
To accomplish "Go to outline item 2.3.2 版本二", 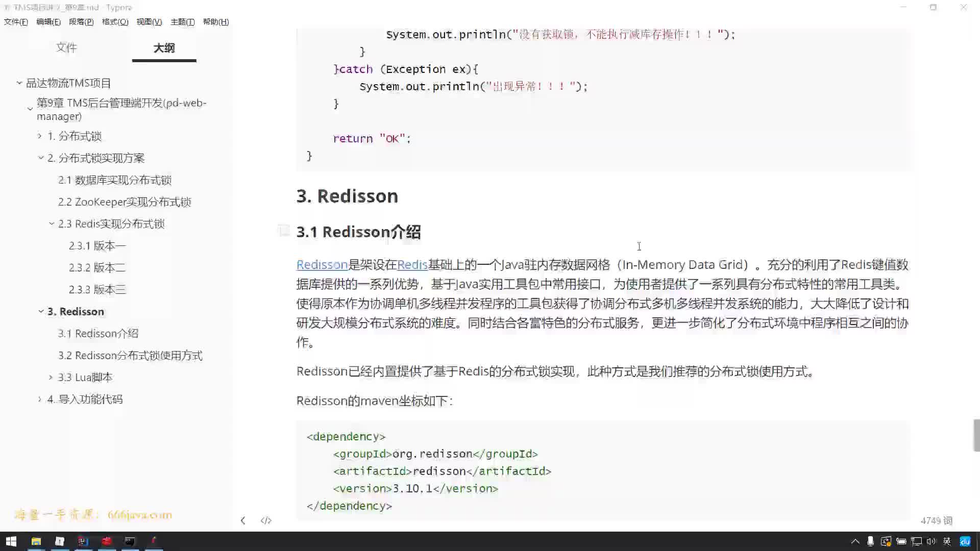I will (x=97, y=268).
